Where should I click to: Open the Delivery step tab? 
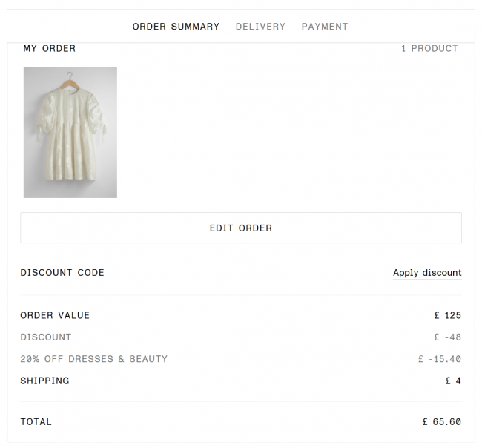pos(260,27)
